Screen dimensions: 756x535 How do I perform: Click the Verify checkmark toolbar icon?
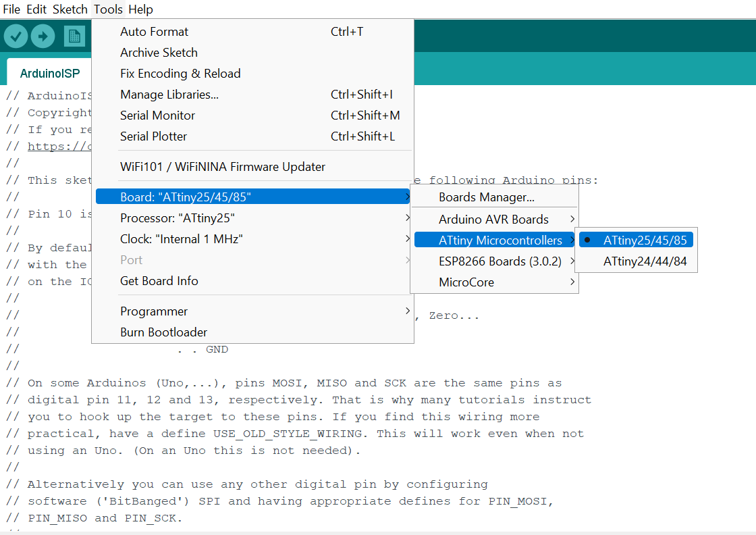click(x=16, y=36)
